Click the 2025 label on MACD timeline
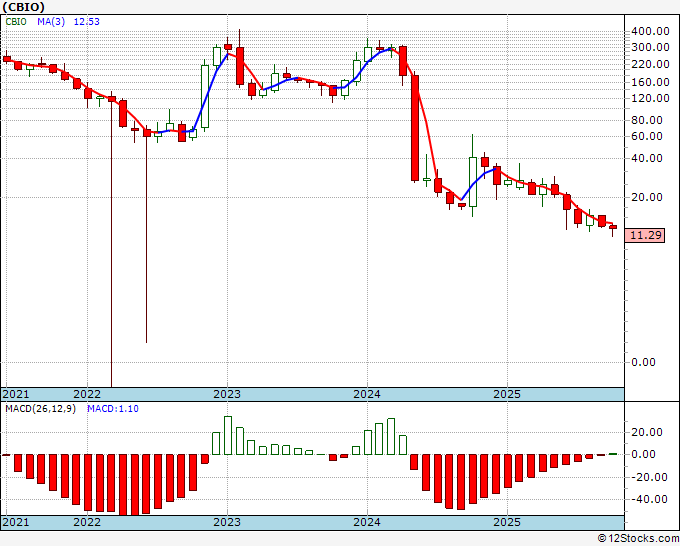Viewport: 680px width, 546px height. 507,522
